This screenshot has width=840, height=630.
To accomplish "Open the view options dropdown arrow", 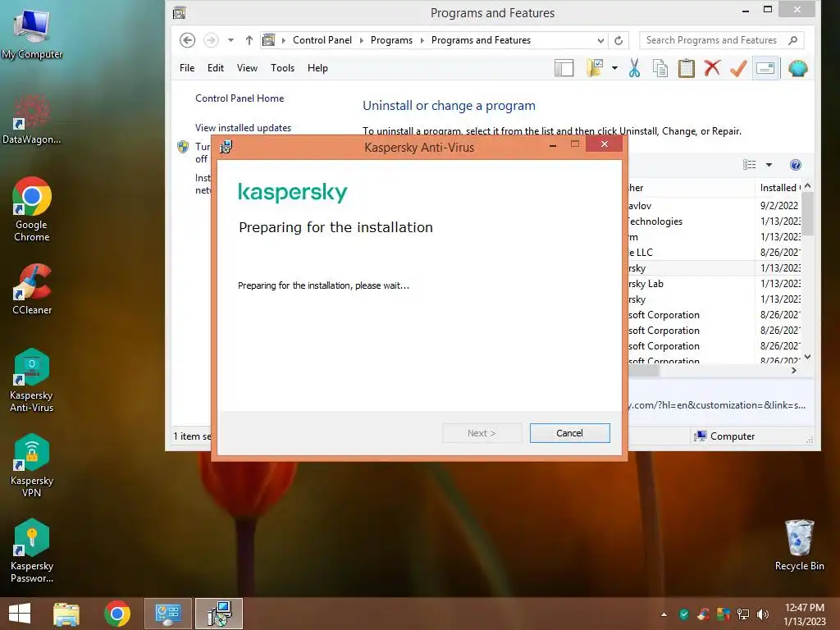I will click(x=769, y=165).
